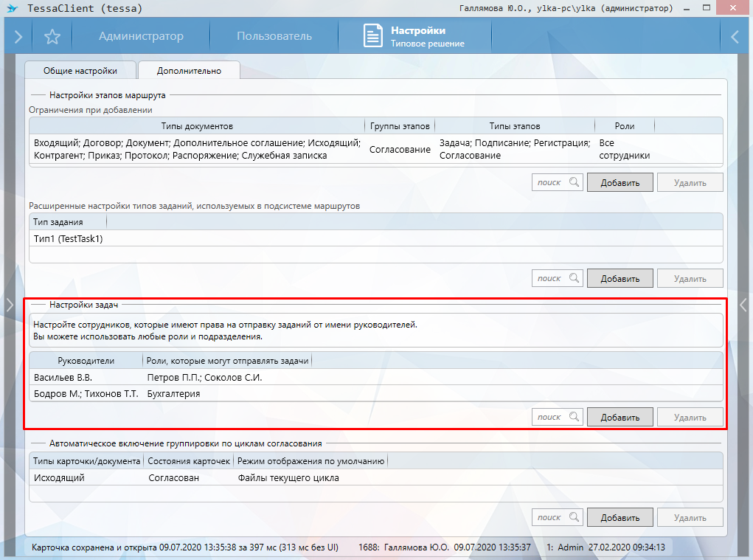Expand left panel with top chevron arrow
753x560 pixels.
(18, 37)
